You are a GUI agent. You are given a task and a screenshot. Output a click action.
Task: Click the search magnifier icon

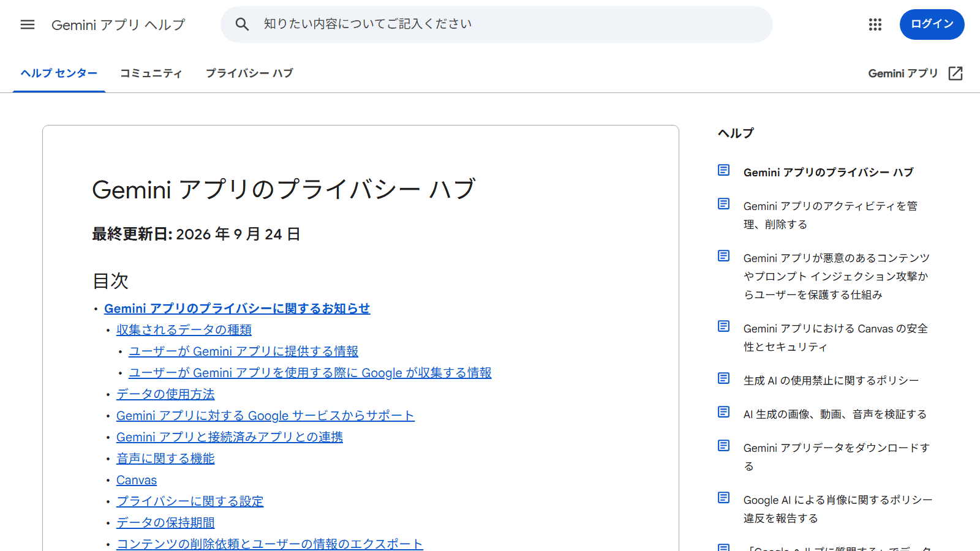(242, 24)
